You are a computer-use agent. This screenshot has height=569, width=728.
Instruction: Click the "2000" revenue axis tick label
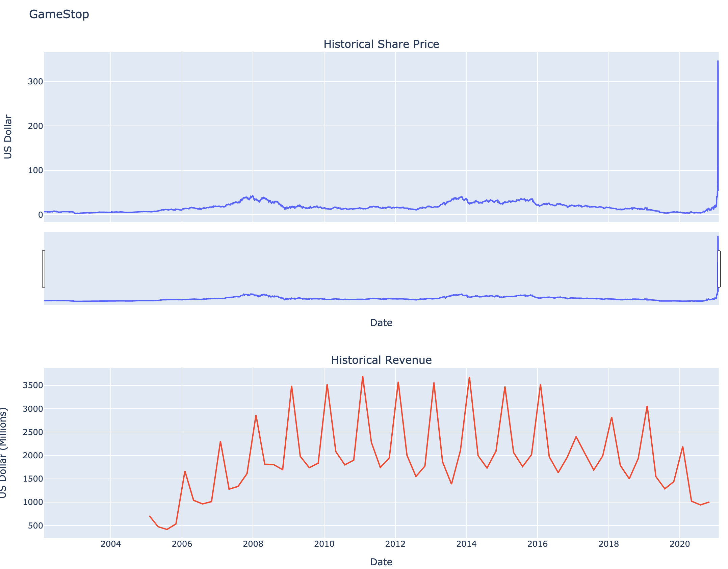[33, 456]
